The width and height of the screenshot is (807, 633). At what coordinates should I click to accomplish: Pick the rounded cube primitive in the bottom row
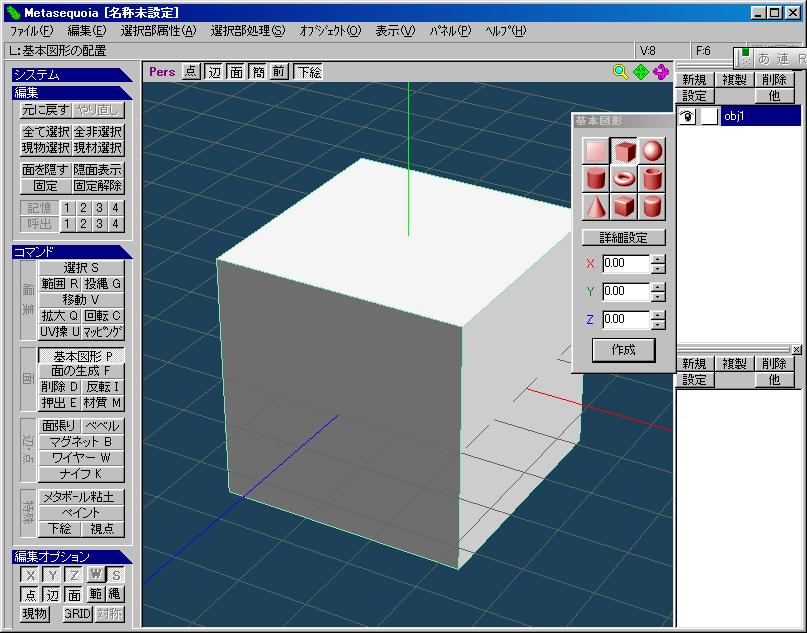[x=624, y=206]
